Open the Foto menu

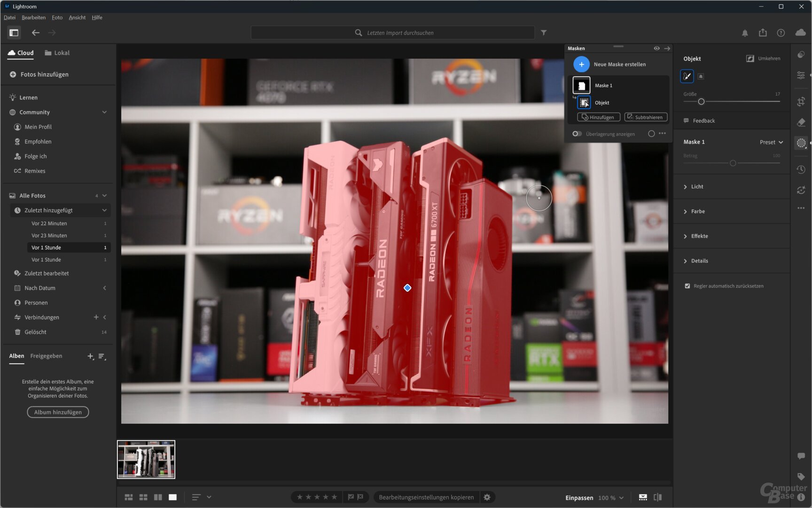(x=57, y=17)
